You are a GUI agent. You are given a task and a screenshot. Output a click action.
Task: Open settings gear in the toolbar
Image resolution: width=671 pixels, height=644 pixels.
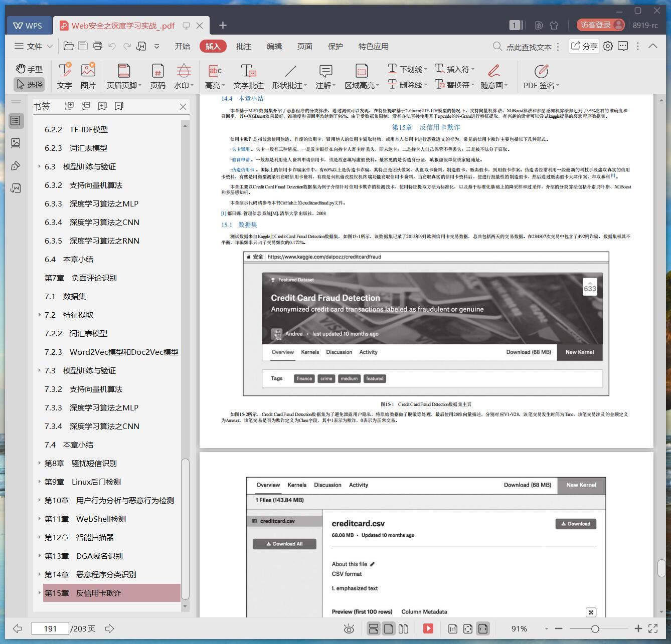608,46
